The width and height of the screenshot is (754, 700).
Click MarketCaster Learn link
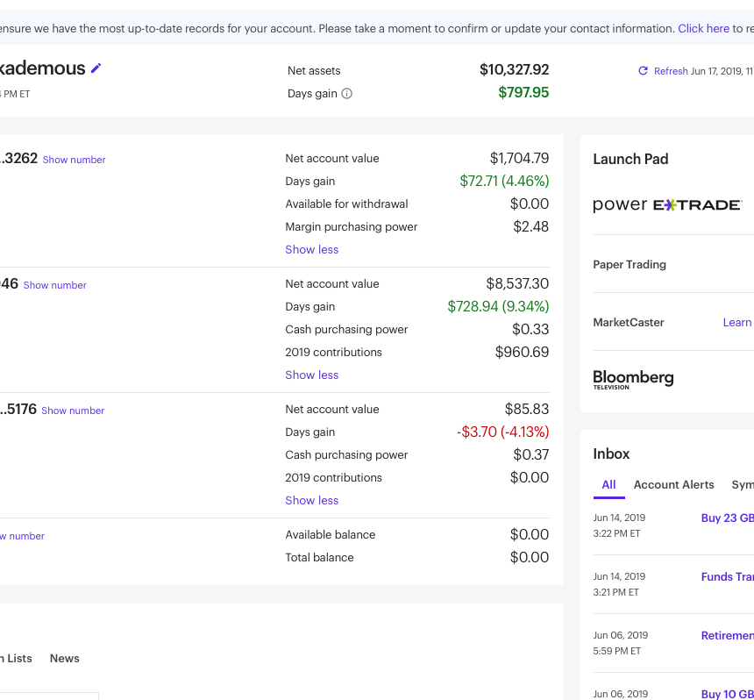click(736, 323)
